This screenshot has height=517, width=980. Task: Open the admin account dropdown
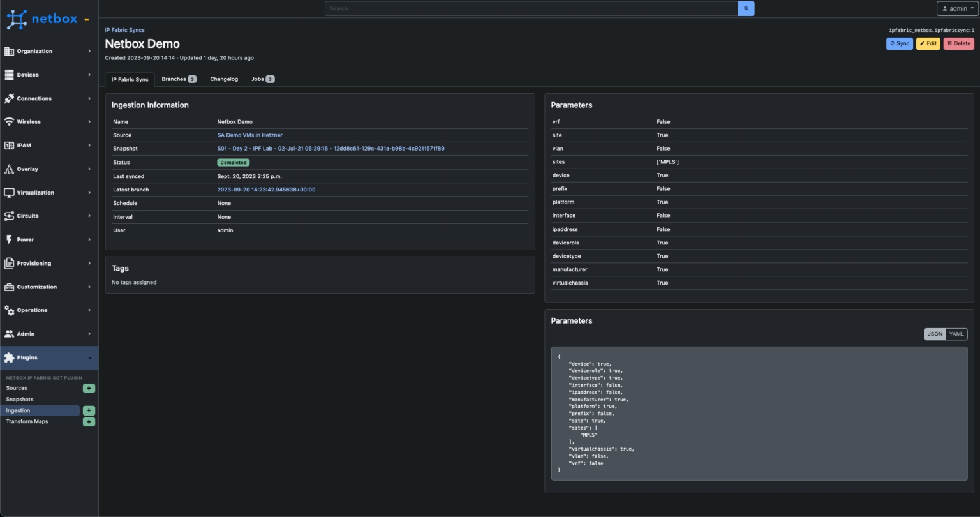pos(956,8)
